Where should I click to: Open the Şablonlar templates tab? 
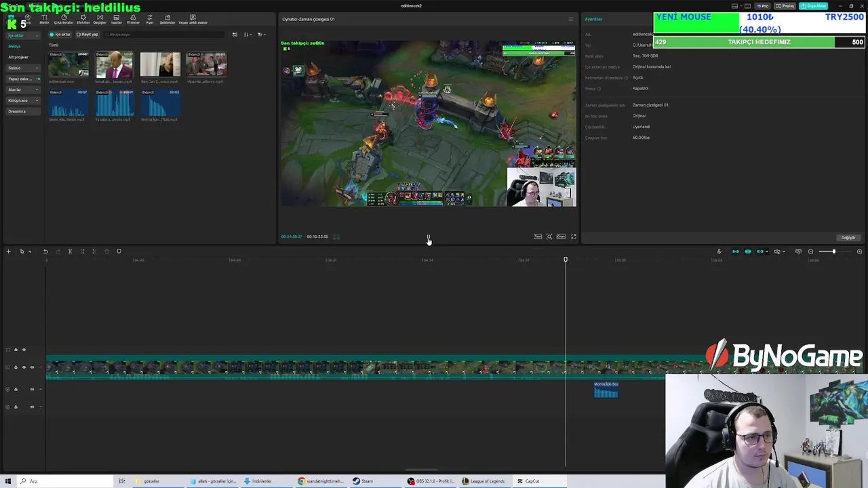[x=167, y=19]
